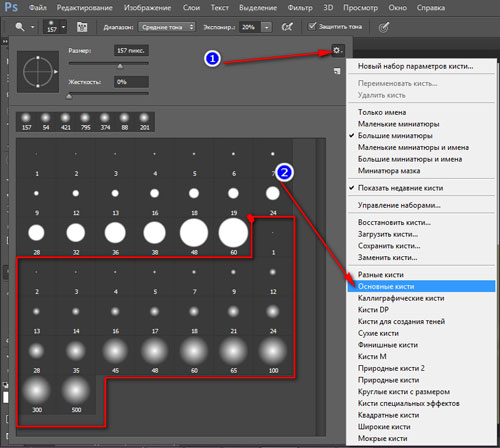Open the Выделение menu
The height and width of the screenshot is (448, 500).
pyautogui.click(x=258, y=8)
